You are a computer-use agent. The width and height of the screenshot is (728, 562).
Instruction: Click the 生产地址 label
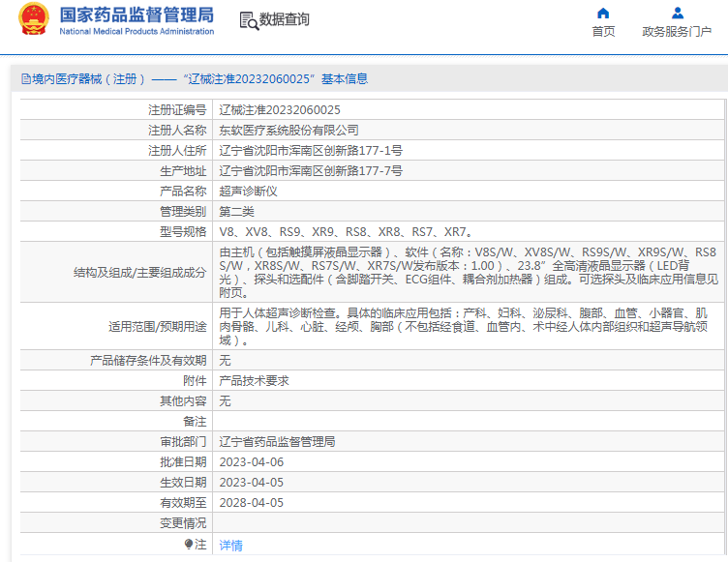click(183, 171)
